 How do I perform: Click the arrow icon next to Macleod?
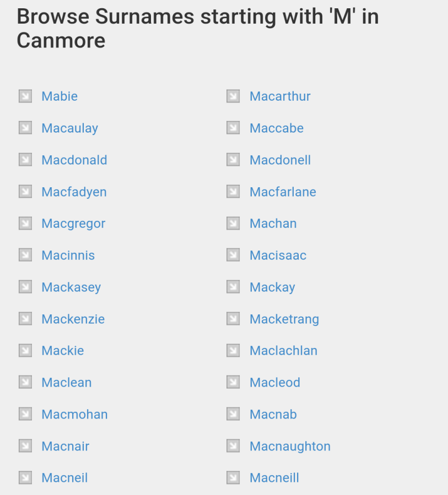click(x=233, y=382)
